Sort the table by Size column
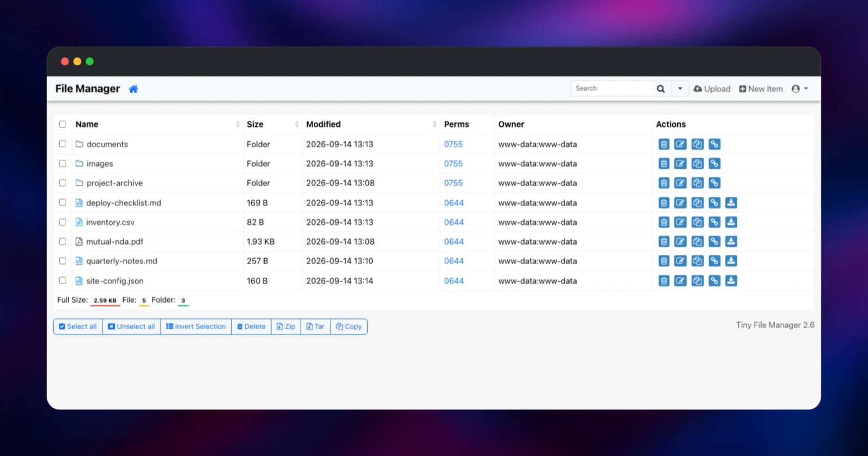This screenshot has width=868, height=456. click(272, 124)
